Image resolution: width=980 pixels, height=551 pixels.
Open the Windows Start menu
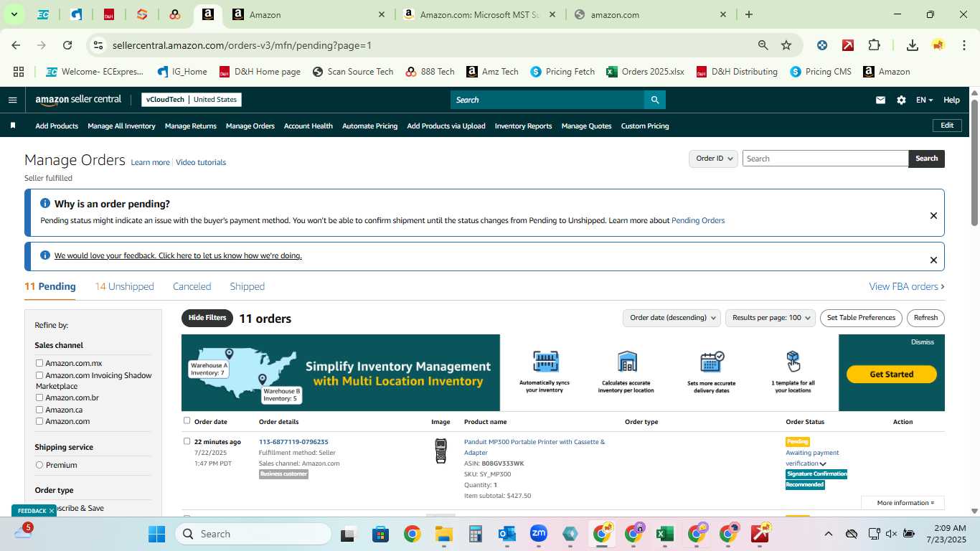156,534
